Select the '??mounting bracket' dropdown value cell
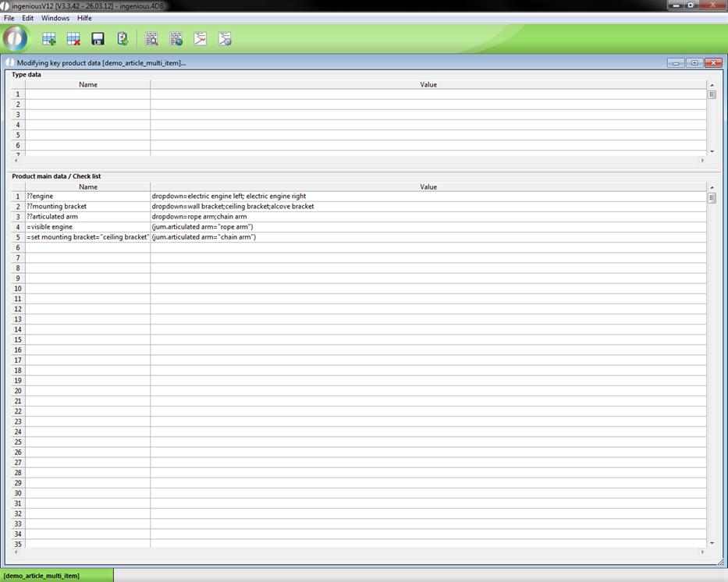The width and height of the screenshot is (728, 582). click(x=428, y=207)
